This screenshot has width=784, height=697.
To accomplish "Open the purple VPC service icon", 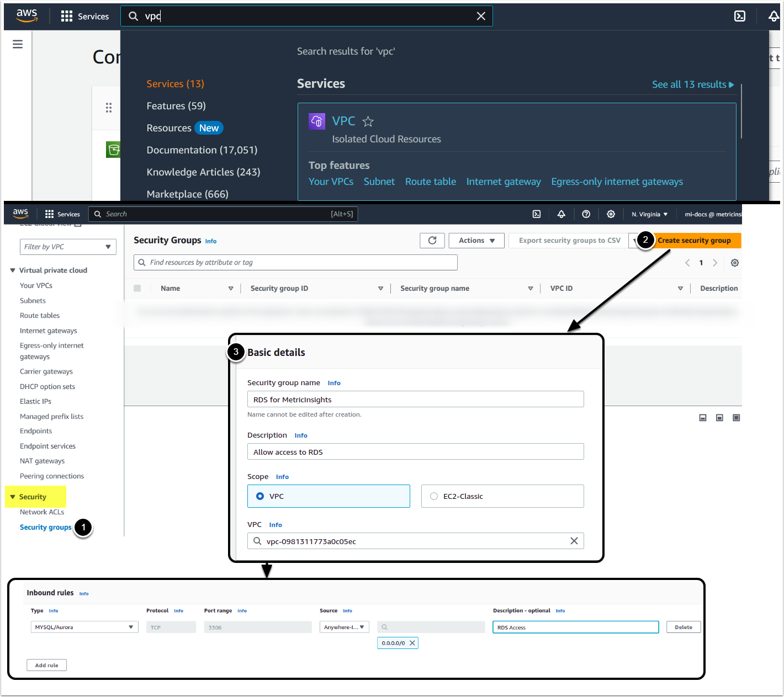I will [317, 121].
